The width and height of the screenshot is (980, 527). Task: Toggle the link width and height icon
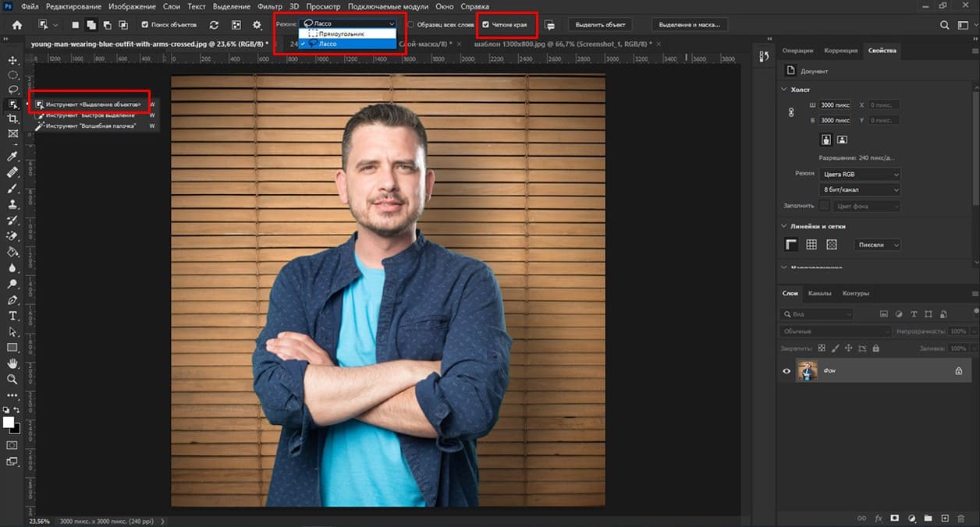pos(790,112)
